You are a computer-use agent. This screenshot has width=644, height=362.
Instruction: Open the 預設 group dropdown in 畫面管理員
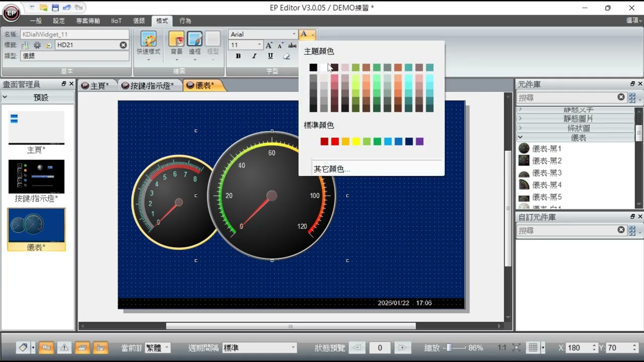click(38, 97)
